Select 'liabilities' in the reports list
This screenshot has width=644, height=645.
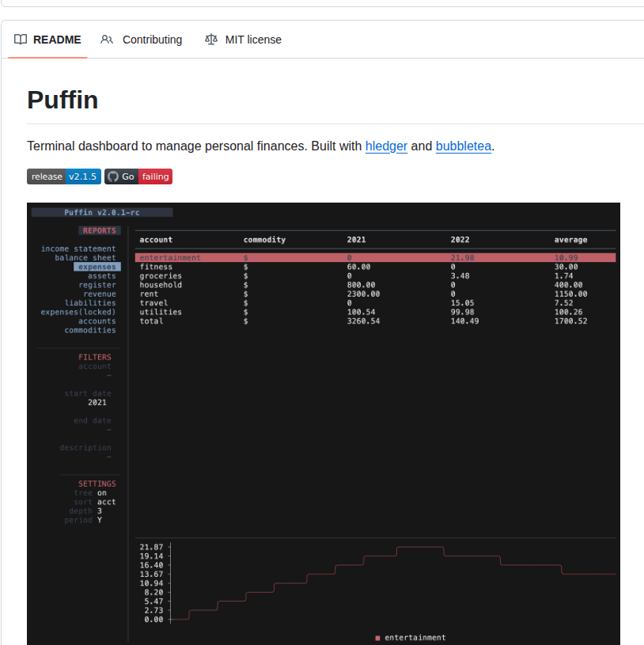coord(90,303)
